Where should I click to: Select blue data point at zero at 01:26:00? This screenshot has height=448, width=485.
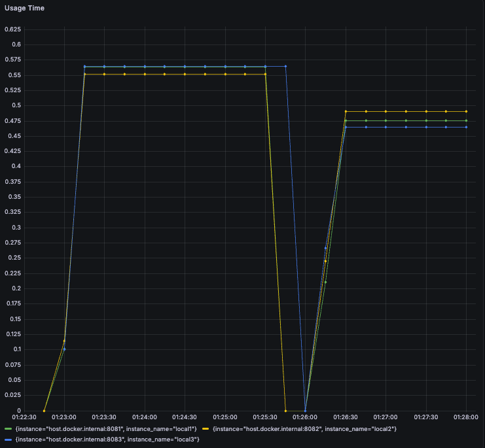305,411
